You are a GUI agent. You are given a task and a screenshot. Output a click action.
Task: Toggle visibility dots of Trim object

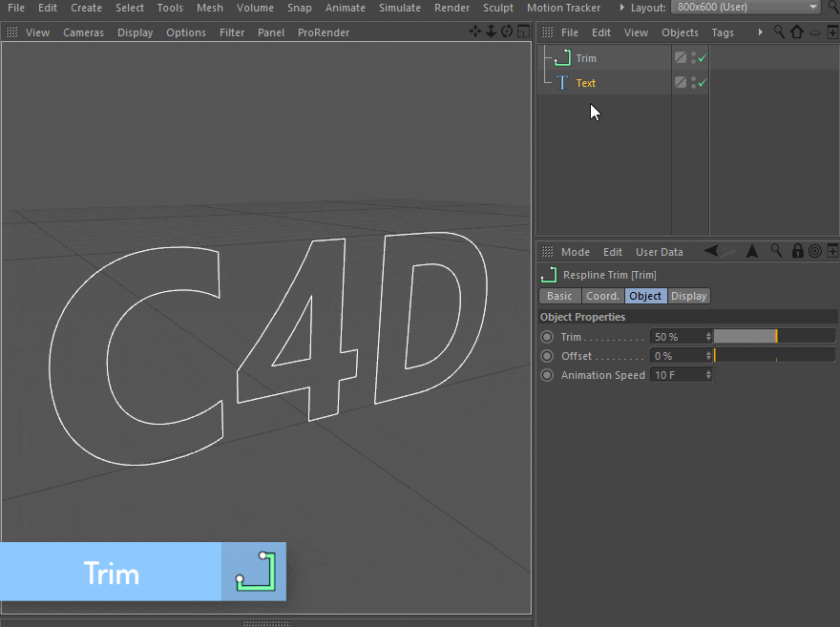pyautogui.click(x=693, y=57)
